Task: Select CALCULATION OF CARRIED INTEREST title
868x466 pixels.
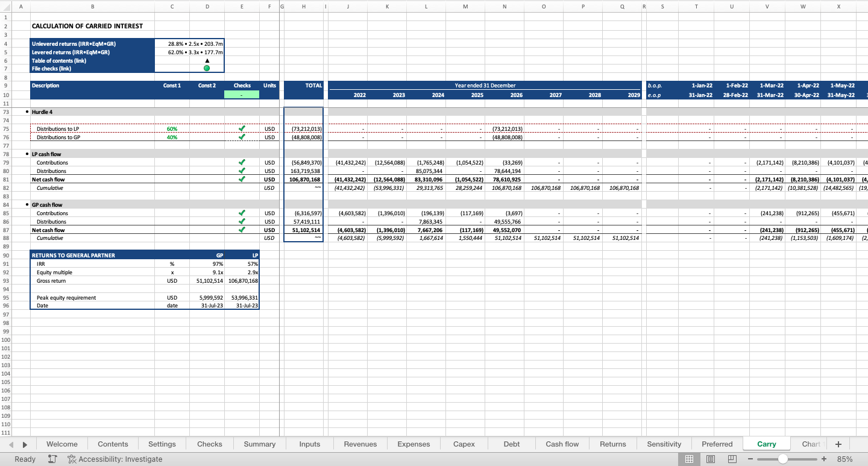Action: click(x=87, y=26)
